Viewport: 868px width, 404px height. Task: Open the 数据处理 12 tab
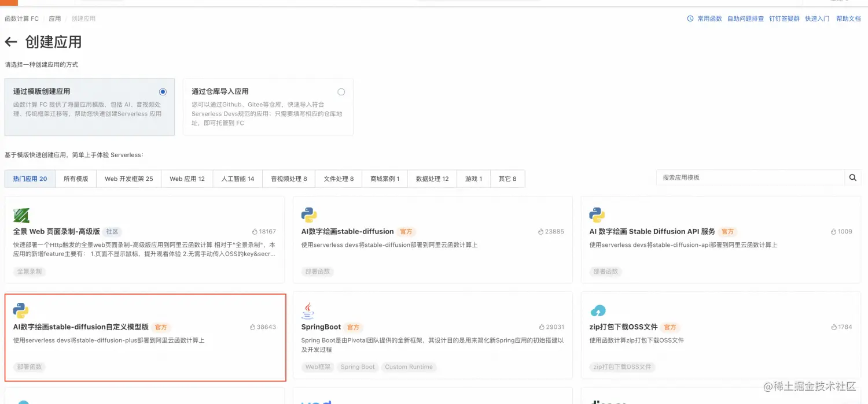pos(432,179)
